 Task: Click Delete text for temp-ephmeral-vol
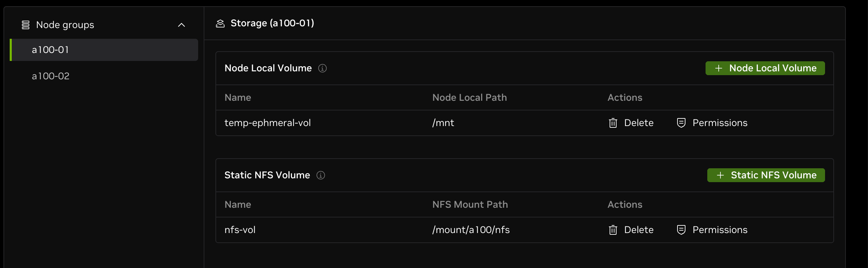pos(638,123)
